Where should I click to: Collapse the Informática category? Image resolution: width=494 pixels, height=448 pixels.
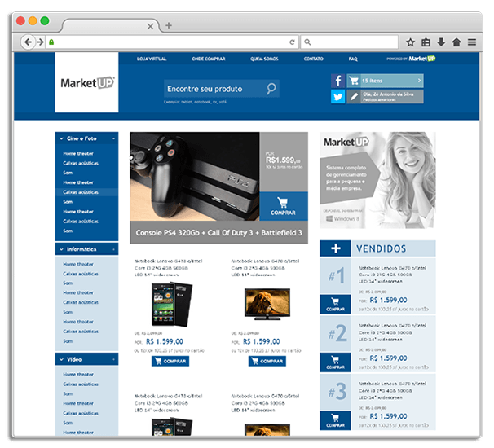click(60, 248)
